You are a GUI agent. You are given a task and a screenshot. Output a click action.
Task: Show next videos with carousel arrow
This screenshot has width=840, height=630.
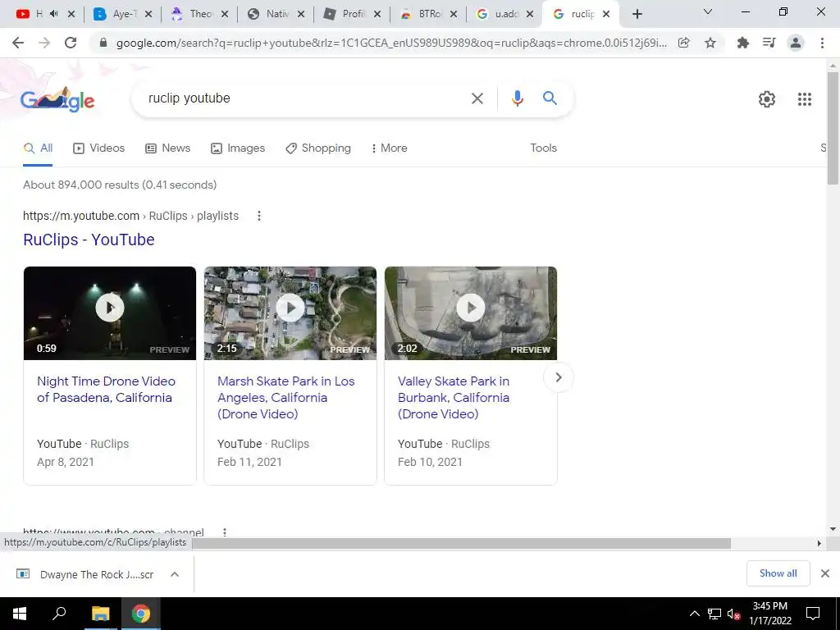coord(558,377)
